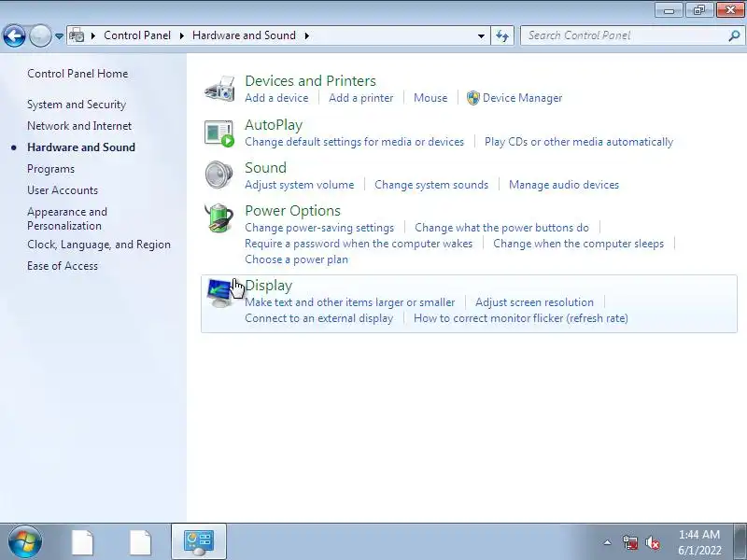Show hidden system tray icons
The width and height of the screenshot is (747, 560).
pos(608,542)
